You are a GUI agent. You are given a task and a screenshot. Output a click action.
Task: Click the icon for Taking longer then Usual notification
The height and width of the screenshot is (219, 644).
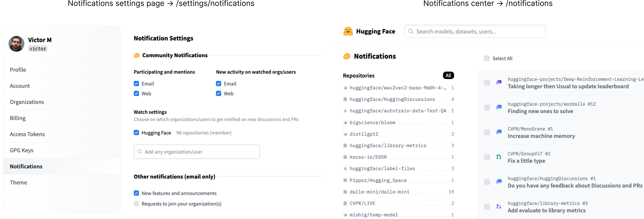click(x=499, y=82)
